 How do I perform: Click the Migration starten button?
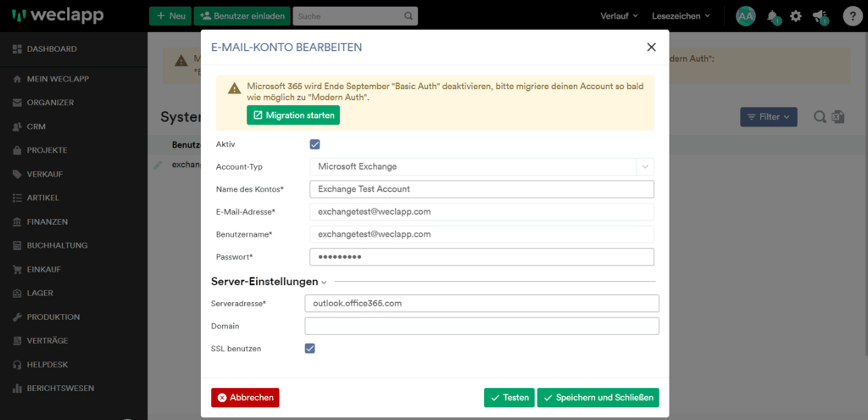[x=293, y=115]
